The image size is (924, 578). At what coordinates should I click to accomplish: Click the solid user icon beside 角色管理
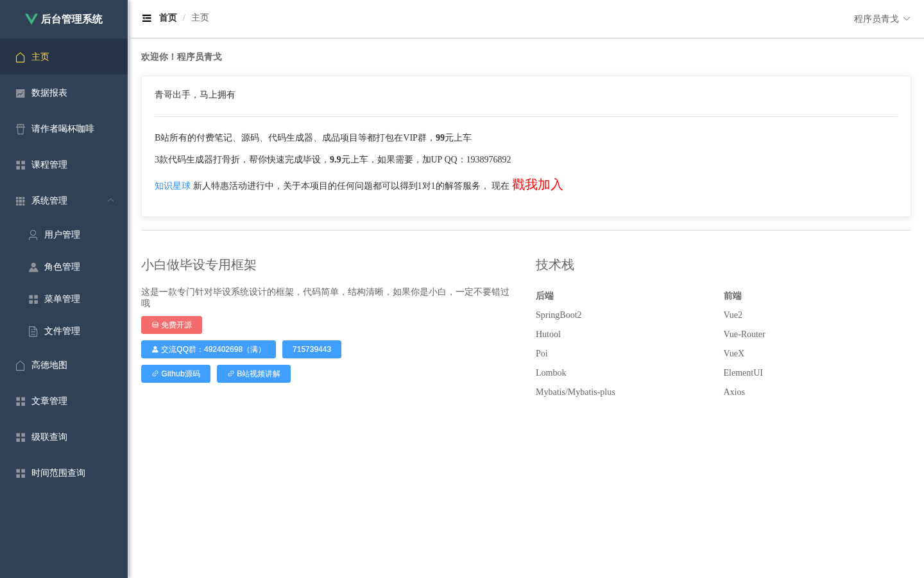[33, 267]
